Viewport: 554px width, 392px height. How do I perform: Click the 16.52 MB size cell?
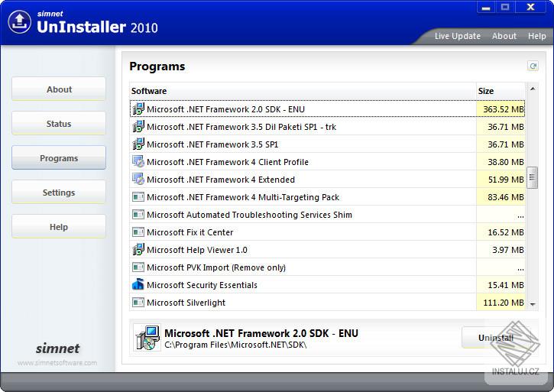(501, 232)
